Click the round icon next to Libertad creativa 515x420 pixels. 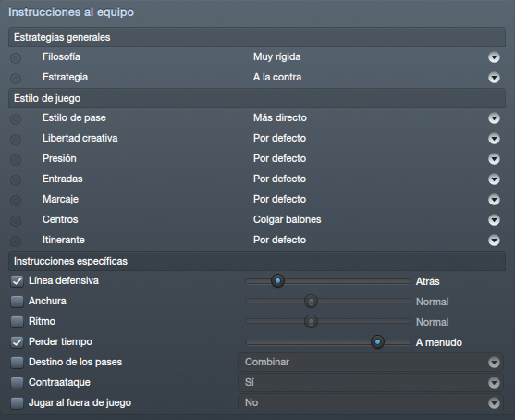[x=16, y=140]
